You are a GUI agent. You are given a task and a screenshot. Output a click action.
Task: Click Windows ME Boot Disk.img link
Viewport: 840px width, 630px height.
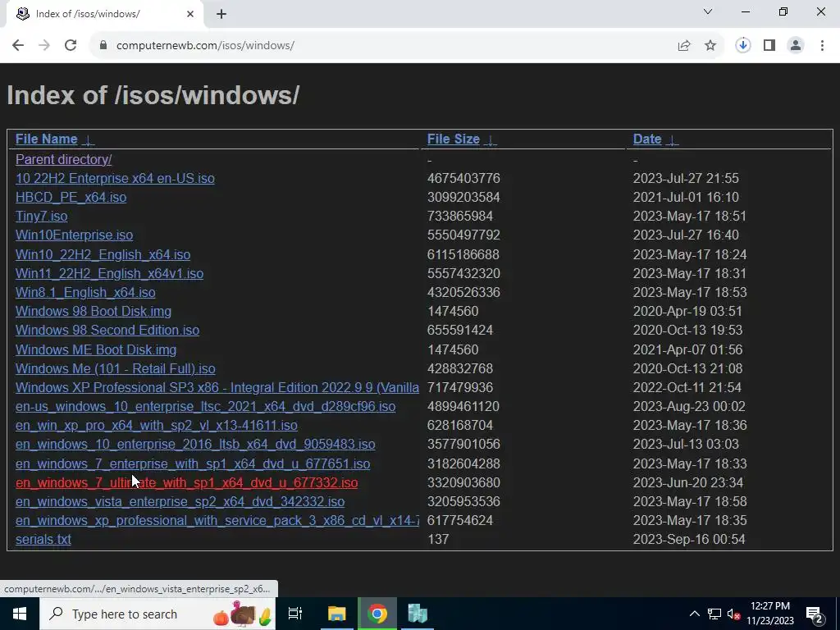pyautogui.click(x=96, y=349)
